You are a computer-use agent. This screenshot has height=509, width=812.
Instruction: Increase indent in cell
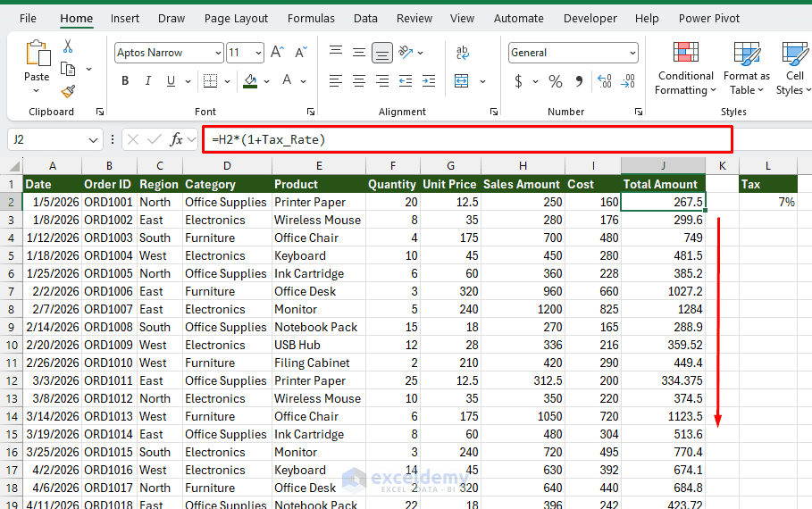pyautogui.click(x=429, y=80)
